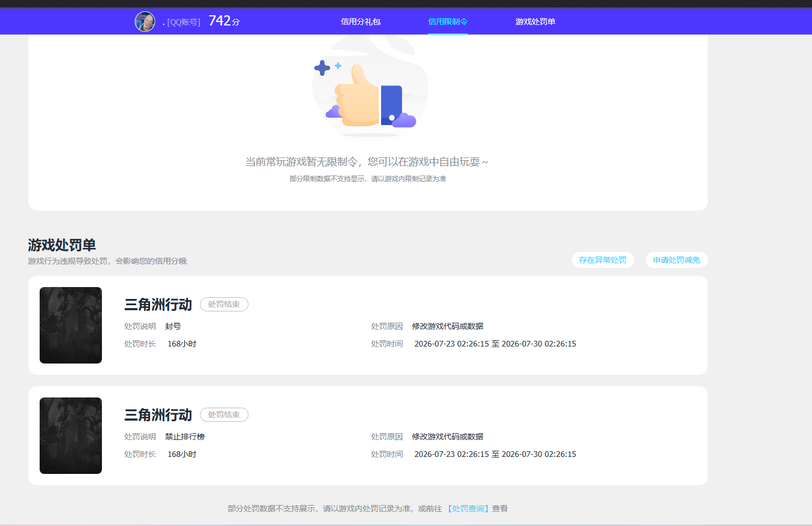
Task: Go to the 游戏处罚单 tab
Action: click(x=535, y=22)
